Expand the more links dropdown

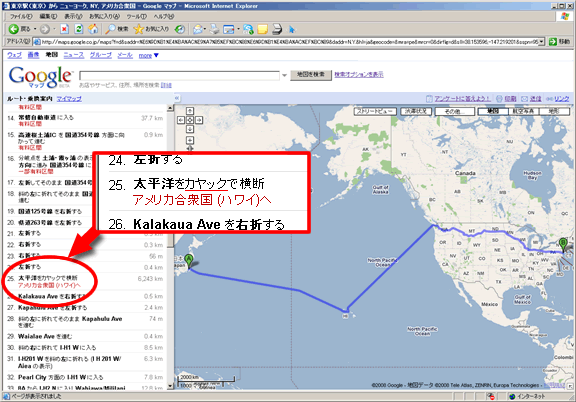(x=149, y=55)
